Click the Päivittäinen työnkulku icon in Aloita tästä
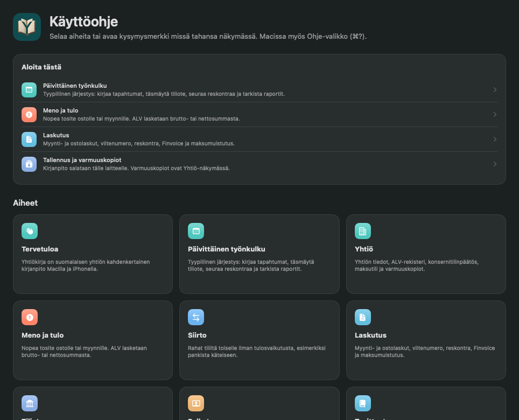Viewport: 519px width, 420px height. tap(29, 90)
